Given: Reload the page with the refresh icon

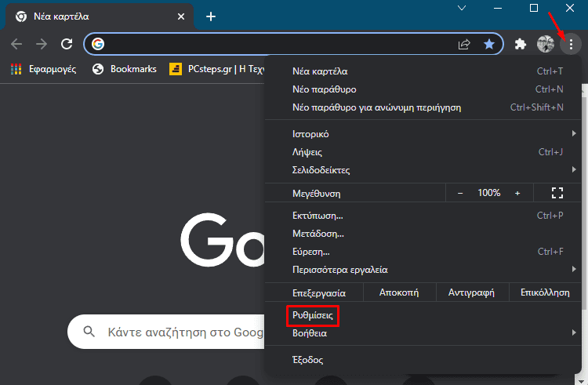Looking at the screenshot, I should 67,44.
